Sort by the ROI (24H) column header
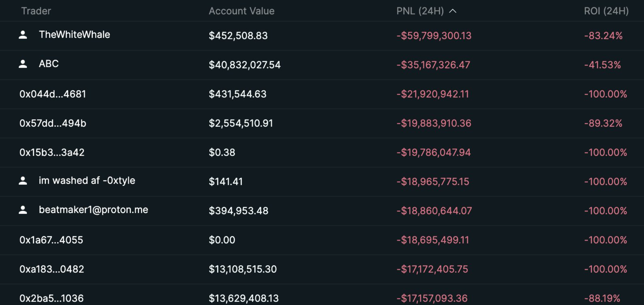Image resolution: width=644 pixels, height=305 pixels. click(606, 11)
